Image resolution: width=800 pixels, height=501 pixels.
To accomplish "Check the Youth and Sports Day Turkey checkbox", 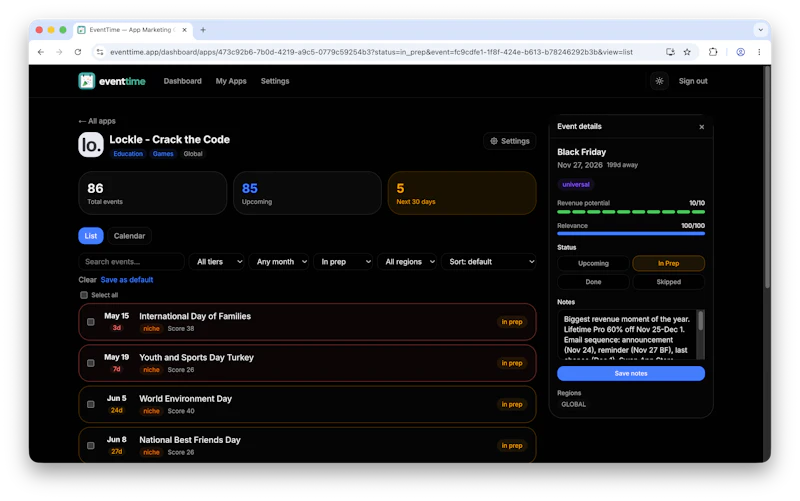I will [90, 363].
